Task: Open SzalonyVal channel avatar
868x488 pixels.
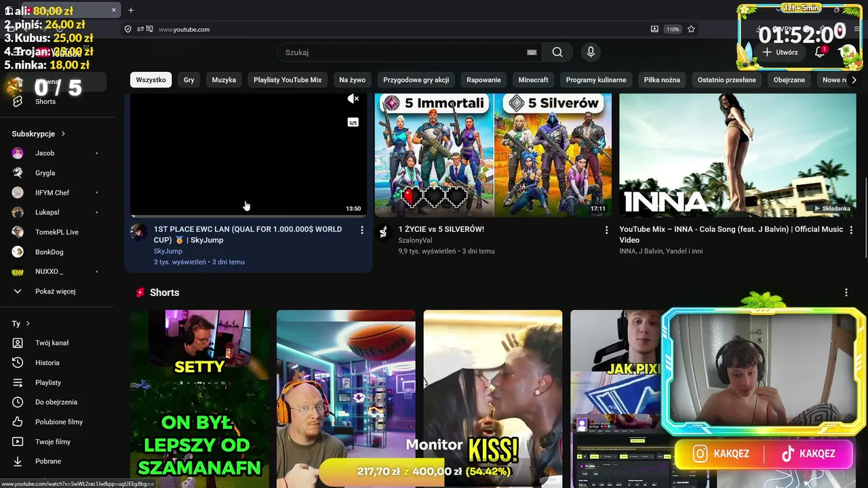Action: [384, 232]
